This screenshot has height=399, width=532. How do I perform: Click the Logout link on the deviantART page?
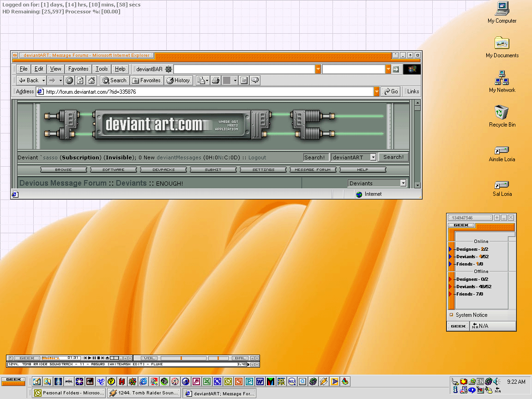pyautogui.click(x=257, y=157)
